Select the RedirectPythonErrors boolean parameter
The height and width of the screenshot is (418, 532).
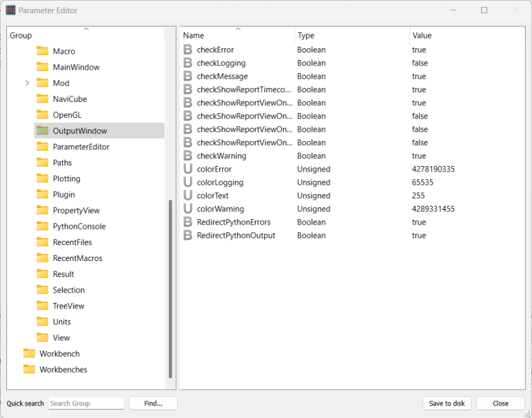[x=233, y=222]
